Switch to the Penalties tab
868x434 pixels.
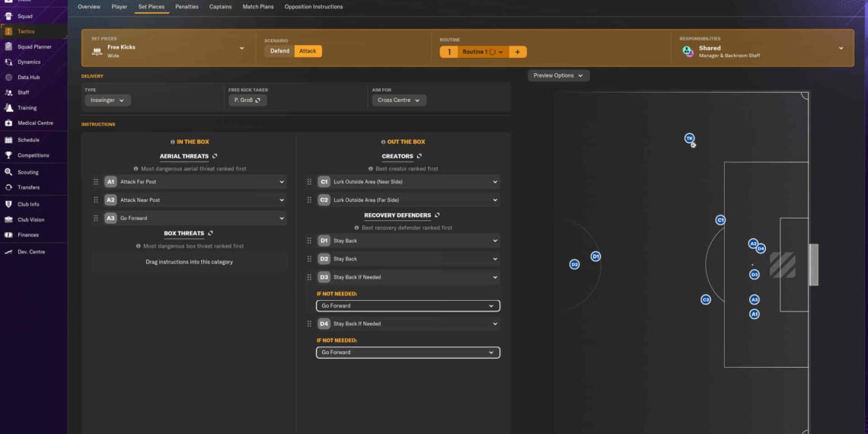187,7
